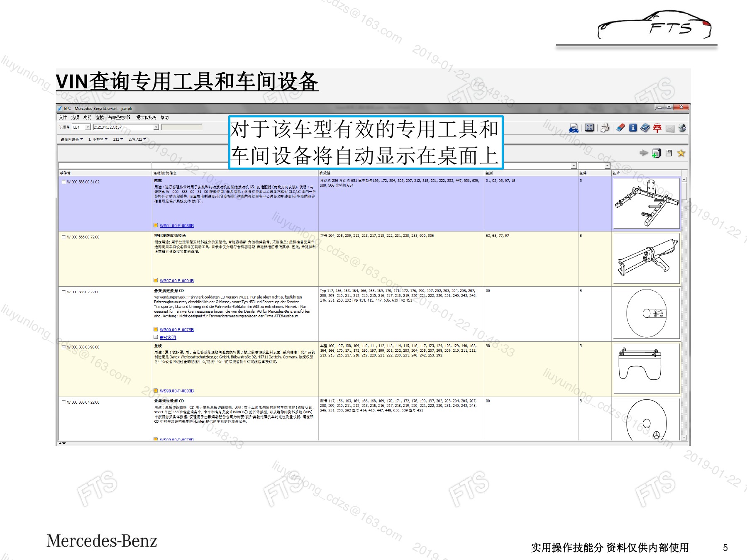The width and height of the screenshot is (747, 560).
Task: Open the vehicle data card icon
Action: pos(574,128)
